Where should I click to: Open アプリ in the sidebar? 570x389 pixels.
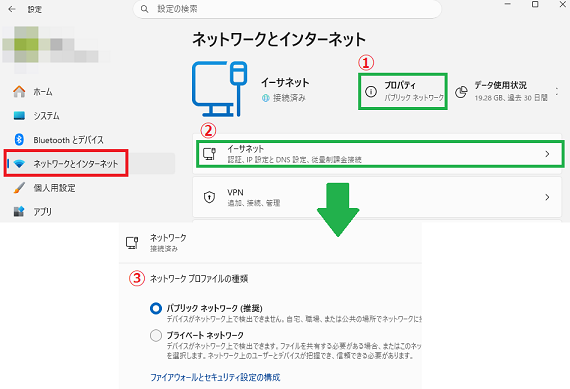[43, 211]
